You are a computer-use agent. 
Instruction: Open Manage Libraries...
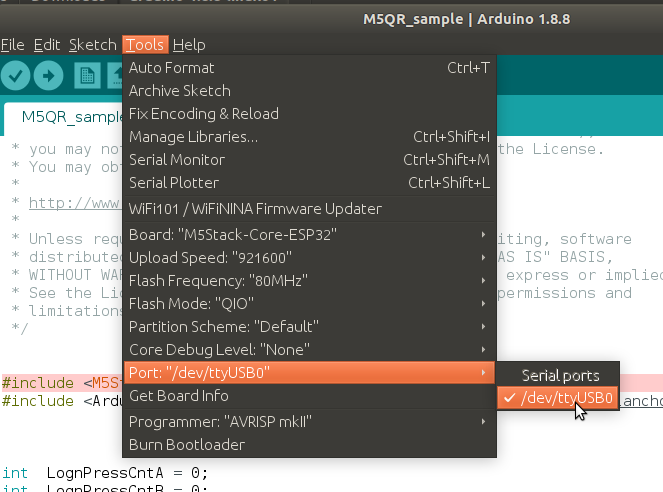pyautogui.click(x=309, y=137)
